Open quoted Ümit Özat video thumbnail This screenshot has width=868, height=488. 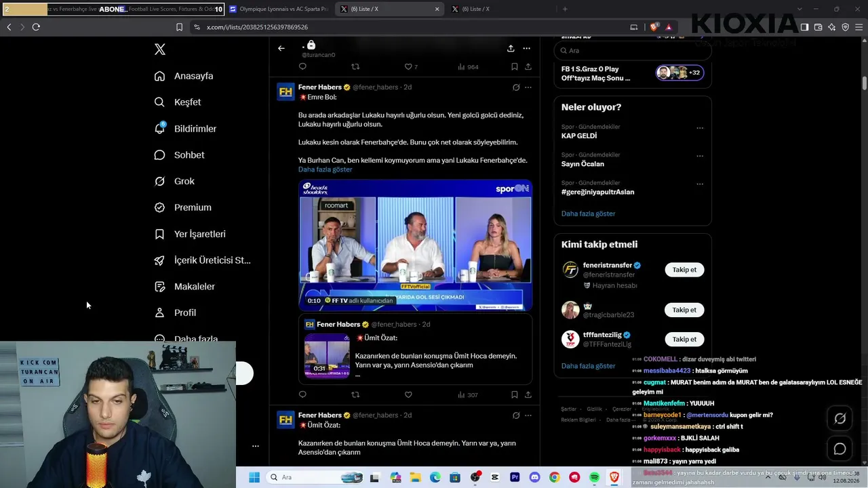click(327, 355)
